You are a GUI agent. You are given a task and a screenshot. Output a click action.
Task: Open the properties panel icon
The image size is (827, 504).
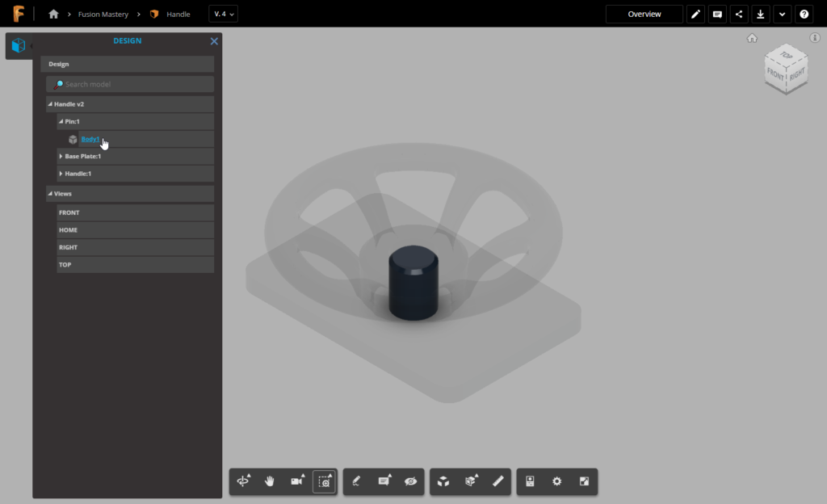click(x=528, y=481)
